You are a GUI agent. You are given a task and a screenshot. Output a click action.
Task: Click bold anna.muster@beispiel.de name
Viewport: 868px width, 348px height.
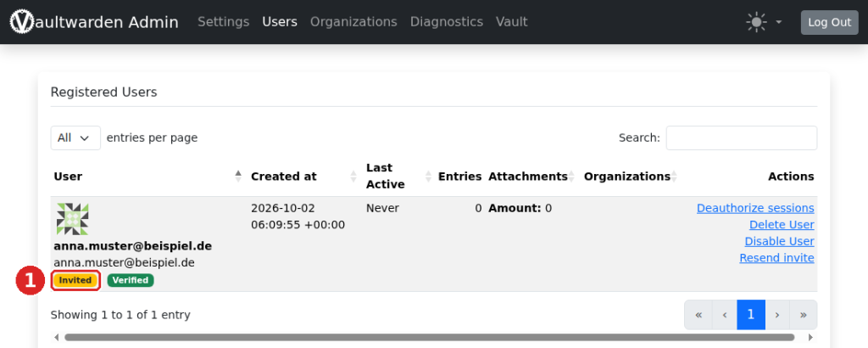pyautogui.click(x=133, y=246)
